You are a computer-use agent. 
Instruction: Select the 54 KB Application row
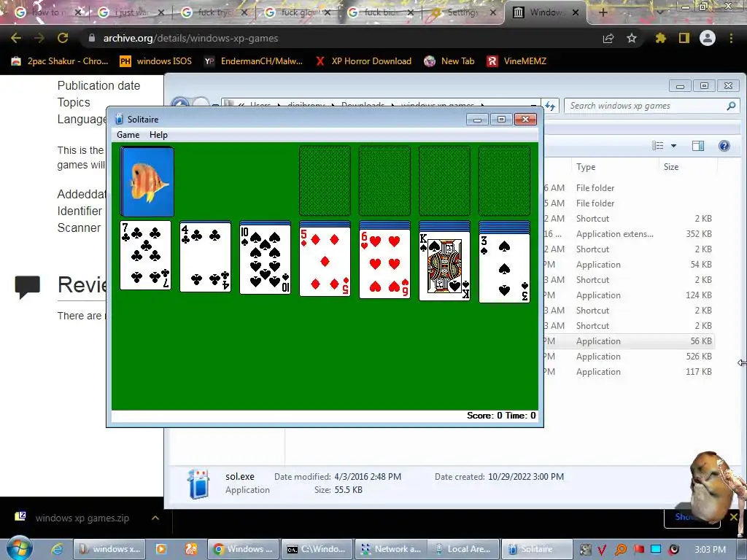629,264
